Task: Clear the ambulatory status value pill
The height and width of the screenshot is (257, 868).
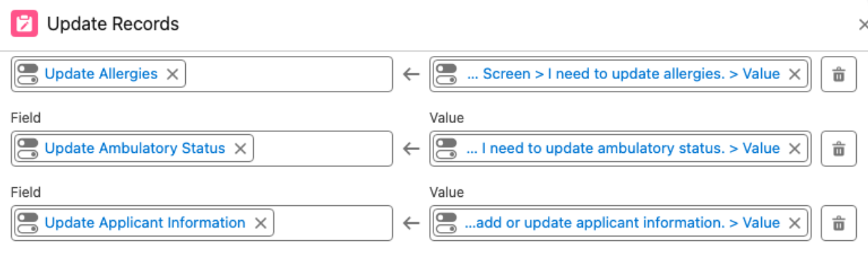Action: (x=795, y=148)
